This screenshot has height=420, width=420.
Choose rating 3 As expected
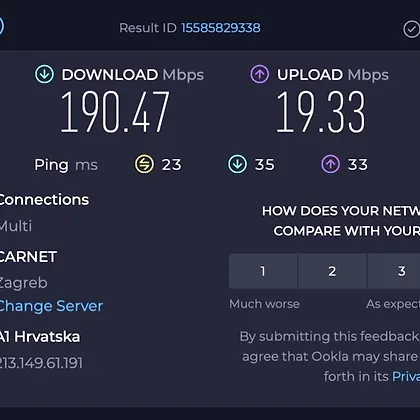394,271
